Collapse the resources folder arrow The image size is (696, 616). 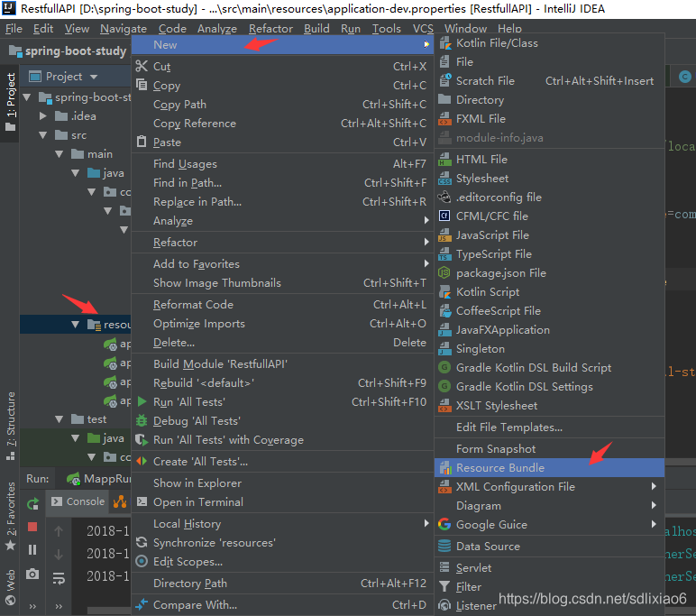click(76, 325)
